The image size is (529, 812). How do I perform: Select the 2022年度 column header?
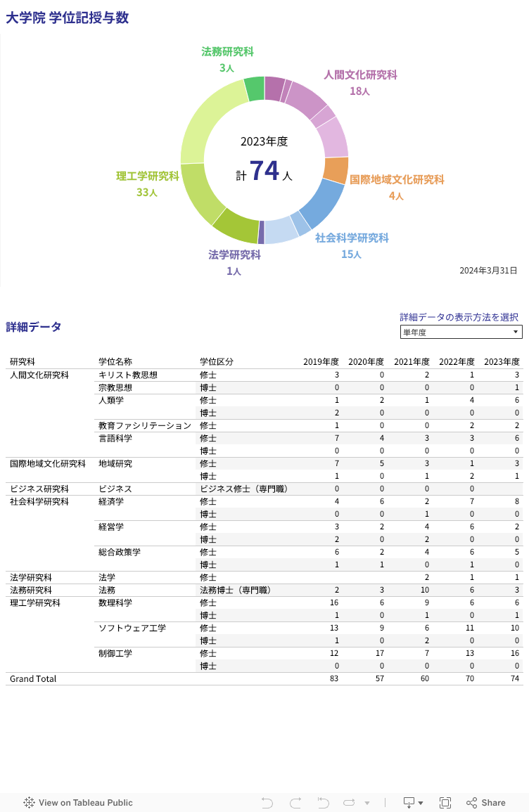(457, 361)
